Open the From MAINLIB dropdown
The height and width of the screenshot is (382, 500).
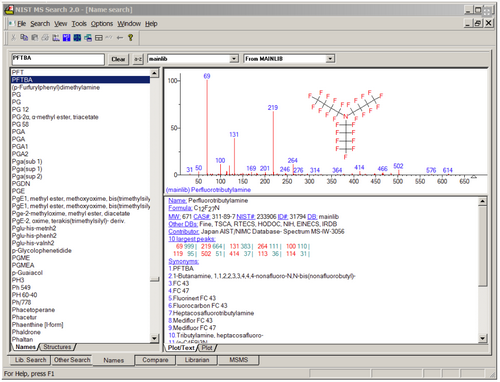[330, 59]
